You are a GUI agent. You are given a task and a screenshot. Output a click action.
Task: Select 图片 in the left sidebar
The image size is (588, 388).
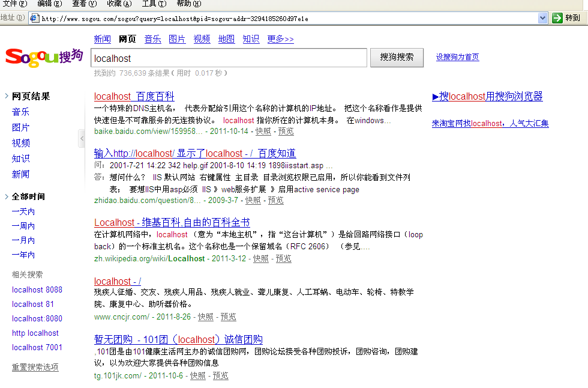click(20, 127)
